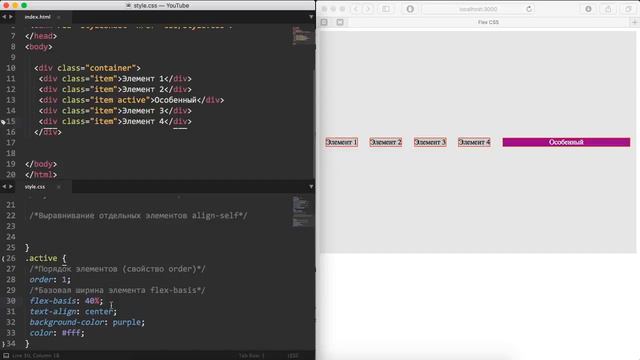Click the Элемент 1 text in code
The height and width of the screenshot is (360, 640).
[142, 79]
